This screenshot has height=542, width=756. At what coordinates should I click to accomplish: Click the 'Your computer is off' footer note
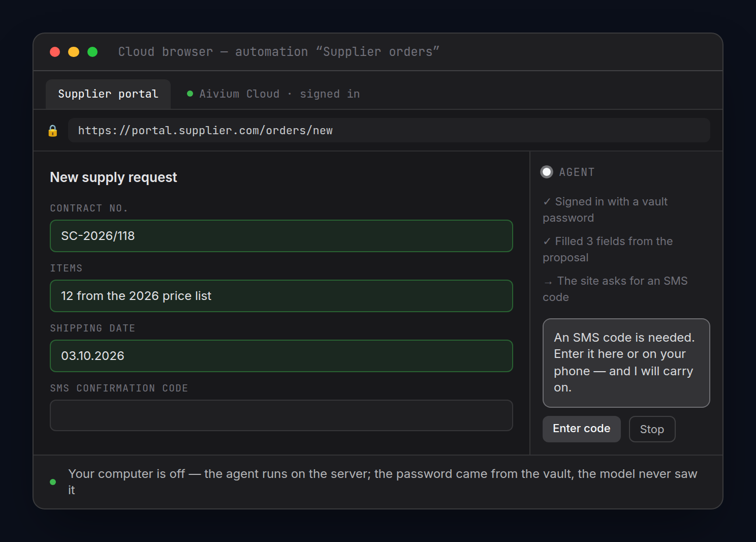click(383, 482)
